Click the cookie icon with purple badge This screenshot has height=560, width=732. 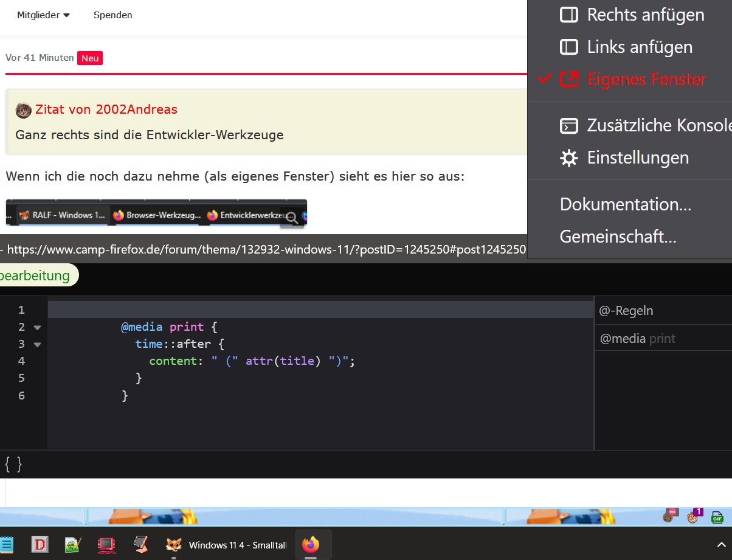[x=692, y=517]
